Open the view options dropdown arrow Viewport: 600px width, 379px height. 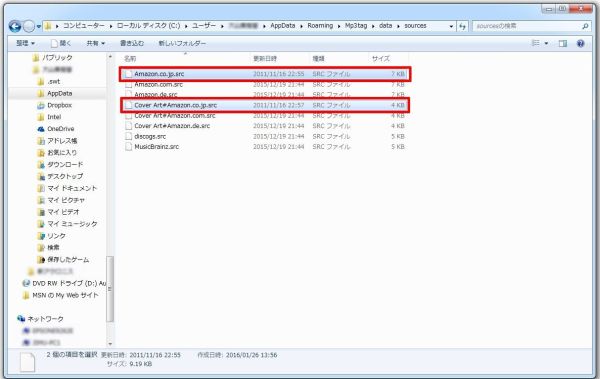(546, 43)
